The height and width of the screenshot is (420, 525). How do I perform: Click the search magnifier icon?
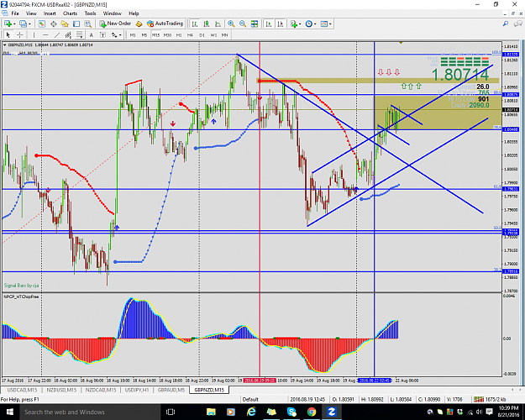click(506, 24)
